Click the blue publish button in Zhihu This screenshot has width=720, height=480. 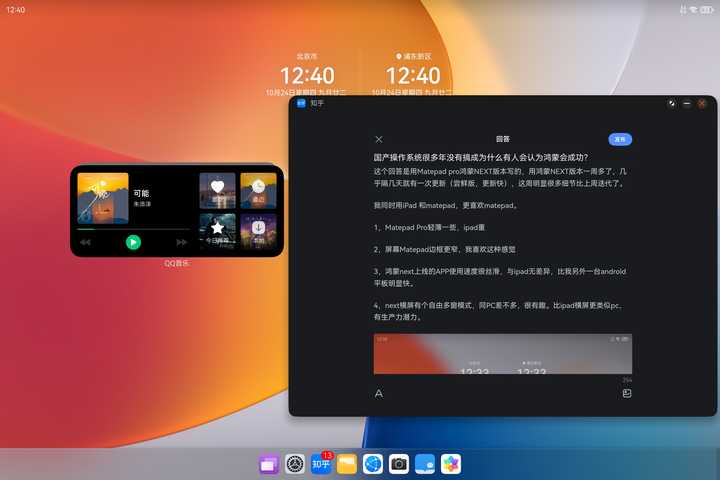(620, 139)
